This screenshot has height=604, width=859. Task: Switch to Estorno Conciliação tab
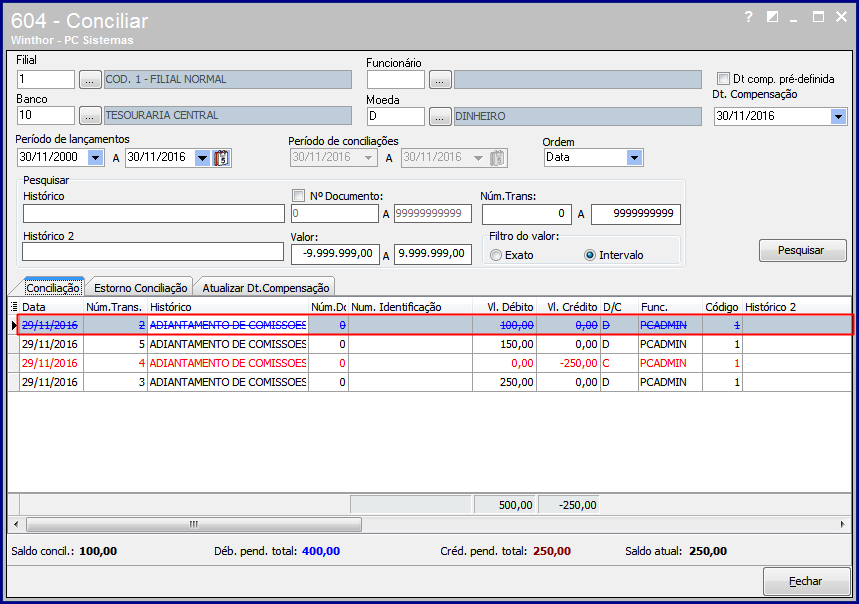pyautogui.click(x=141, y=287)
